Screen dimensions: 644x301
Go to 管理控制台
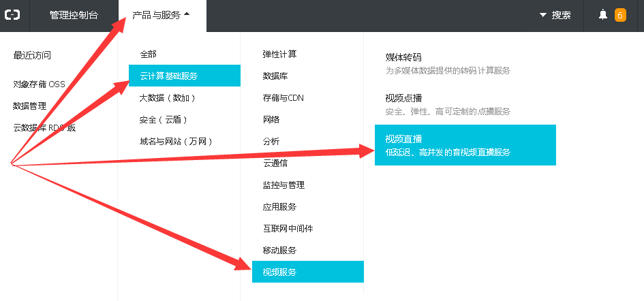coord(74,15)
